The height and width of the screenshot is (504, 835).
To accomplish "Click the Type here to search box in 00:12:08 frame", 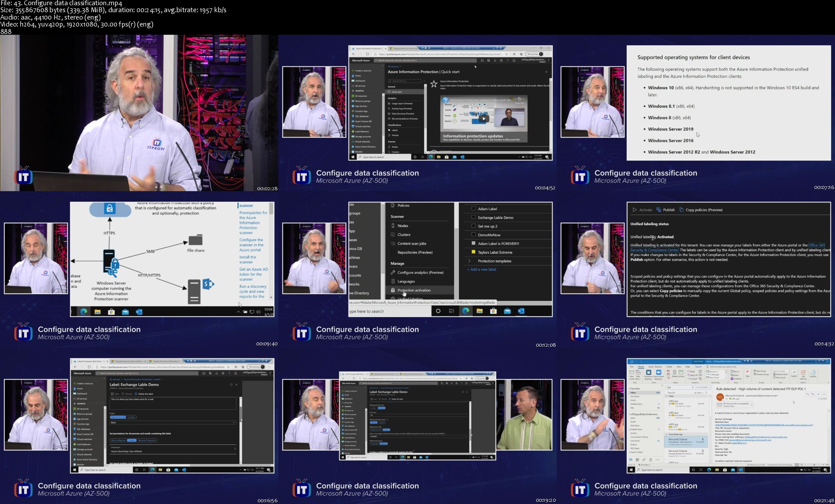I will tap(389, 311).
